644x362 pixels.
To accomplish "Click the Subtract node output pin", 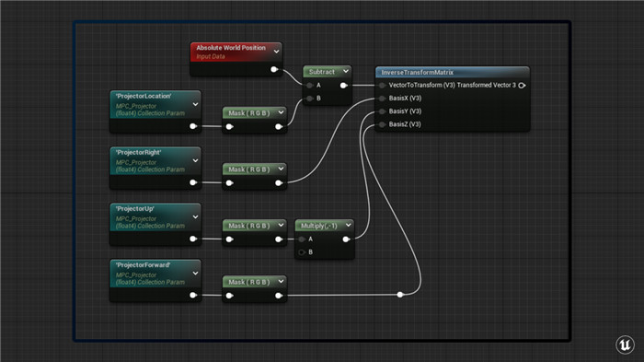I will pos(344,85).
